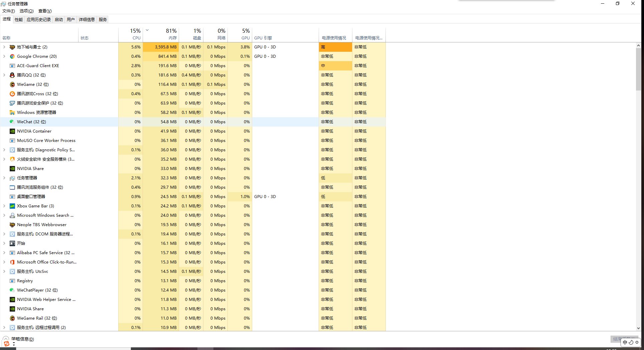Click the MoUSO Core Worker Process icon
644x350 pixels.
pyautogui.click(x=12, y=141)
